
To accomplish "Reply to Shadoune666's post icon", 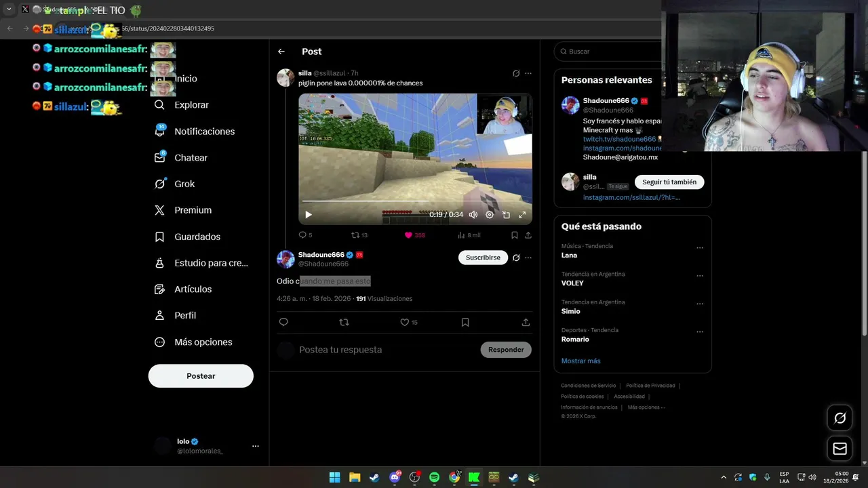I will [x=283, y=323].
